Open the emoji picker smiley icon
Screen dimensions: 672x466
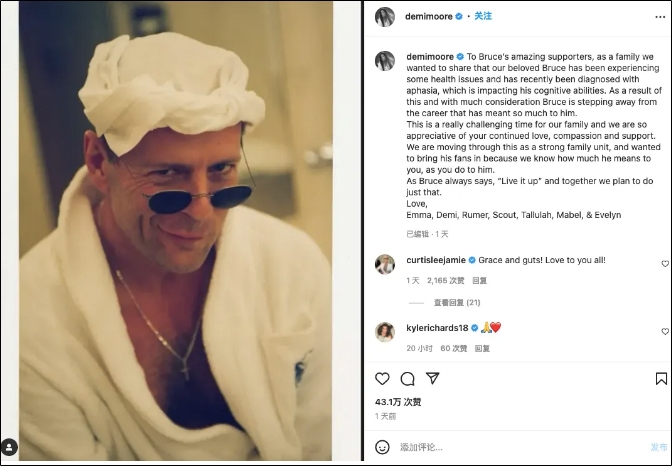tap(382, 447)
